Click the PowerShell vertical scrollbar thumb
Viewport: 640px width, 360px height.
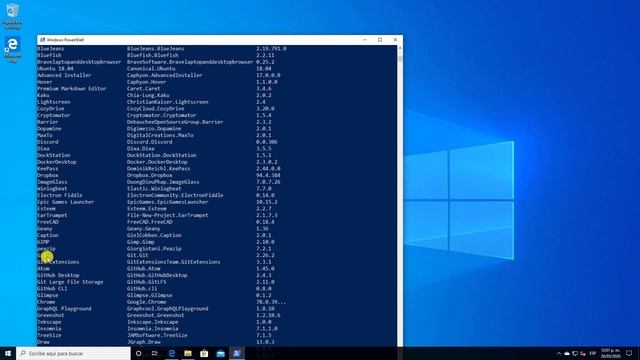[x=400, y=58]
